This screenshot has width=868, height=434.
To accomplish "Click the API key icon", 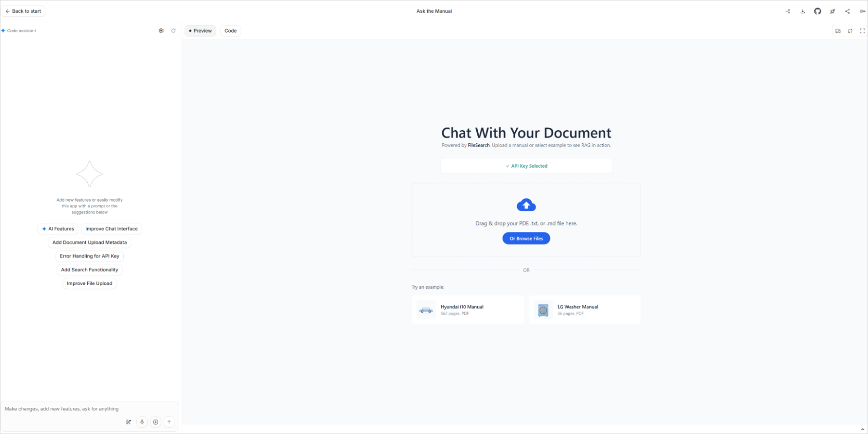I will click(x=863, y=11).
